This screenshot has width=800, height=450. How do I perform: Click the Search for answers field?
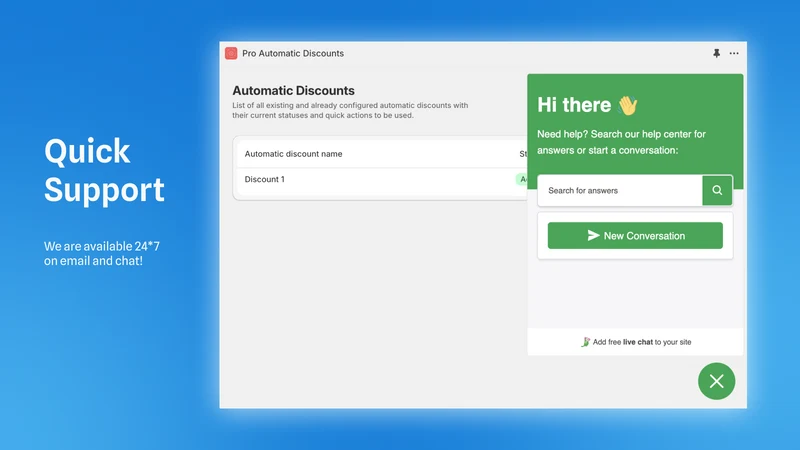pos(620,190)
